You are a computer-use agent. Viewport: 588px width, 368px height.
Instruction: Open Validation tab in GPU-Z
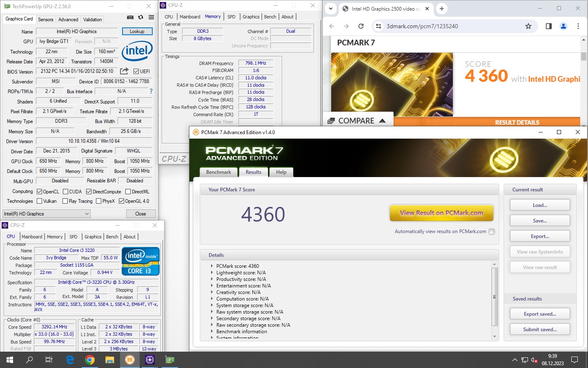coord(93,19)
